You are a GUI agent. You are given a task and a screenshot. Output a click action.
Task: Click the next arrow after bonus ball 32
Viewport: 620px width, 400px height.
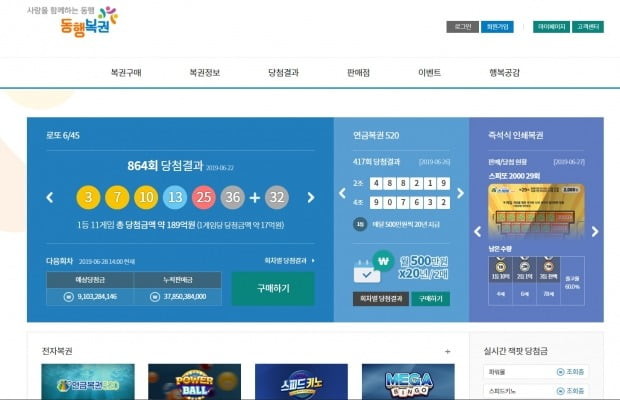[x=311, y=197]
